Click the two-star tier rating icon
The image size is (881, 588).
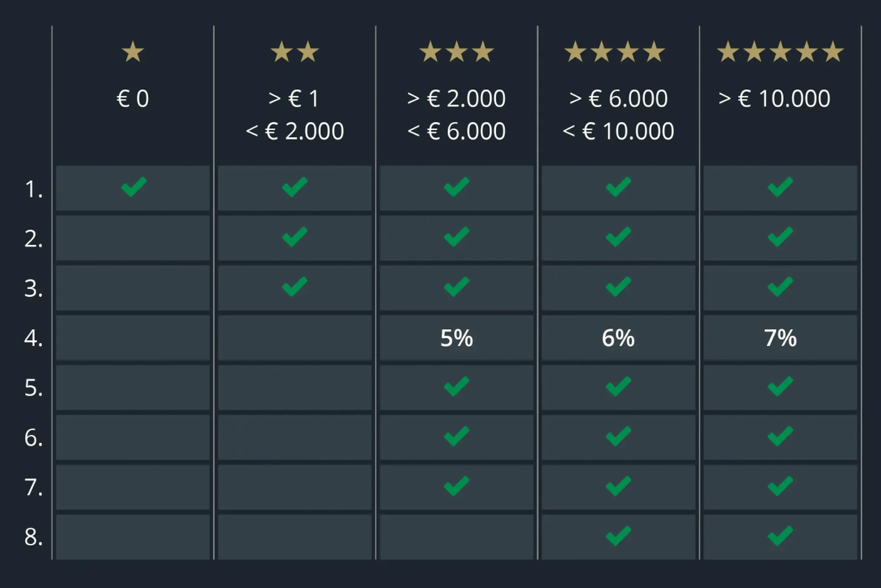(x=295, y=52)
